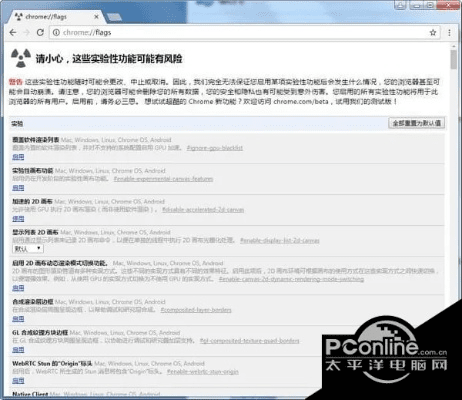
Task: Open the #enable-webrtc-stun-origin anchor link
Action: [203, 372]
